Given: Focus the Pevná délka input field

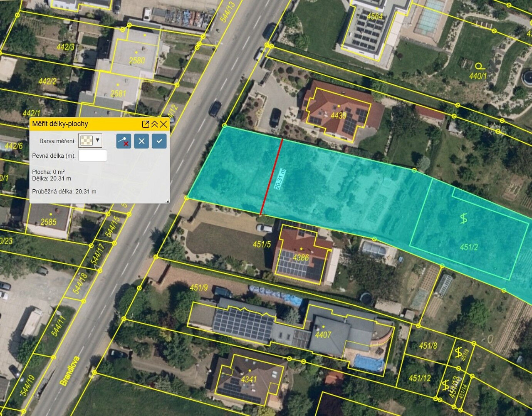Looking at the screenshot, I should 93,156.
